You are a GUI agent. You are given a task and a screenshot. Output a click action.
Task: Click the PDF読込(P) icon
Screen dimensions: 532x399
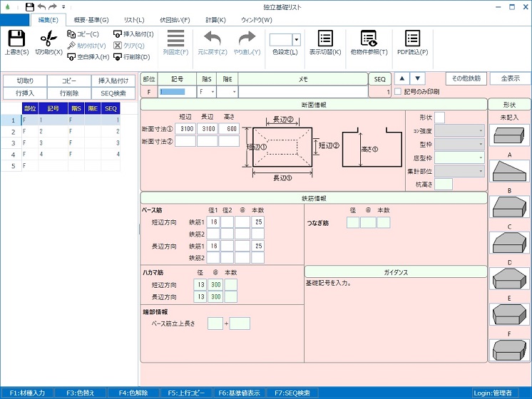[x=413, y=38]
